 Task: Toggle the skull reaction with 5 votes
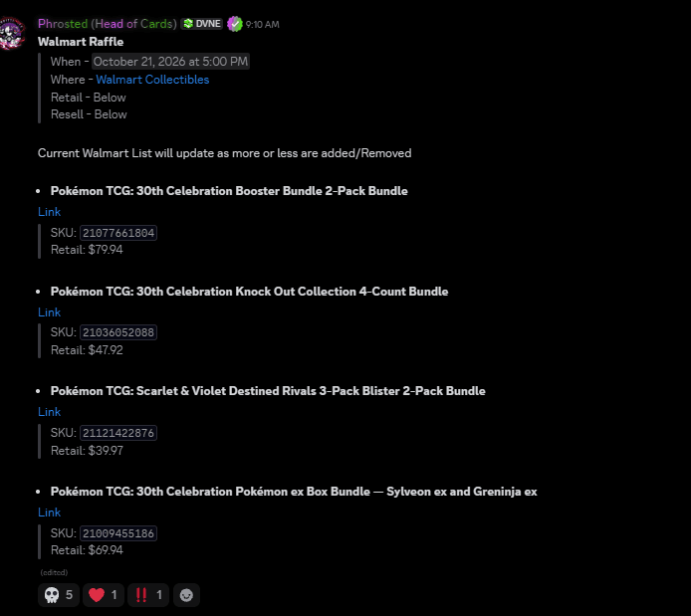click(59, 595)
